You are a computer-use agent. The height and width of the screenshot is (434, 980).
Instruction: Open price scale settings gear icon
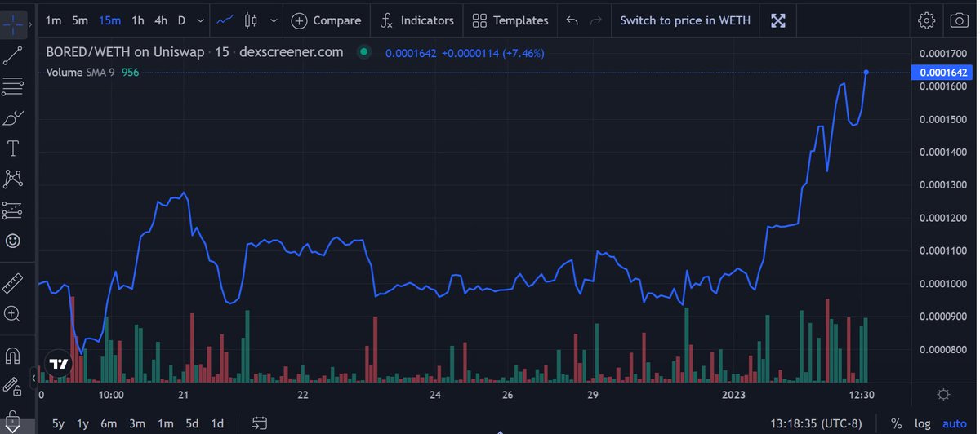[x=943, y=395]
